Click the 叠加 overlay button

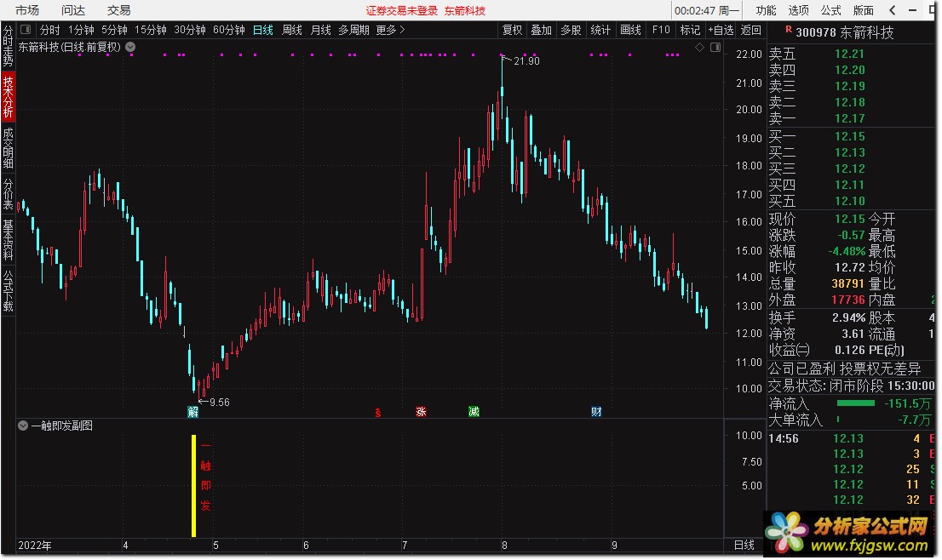tap(542, 30)
